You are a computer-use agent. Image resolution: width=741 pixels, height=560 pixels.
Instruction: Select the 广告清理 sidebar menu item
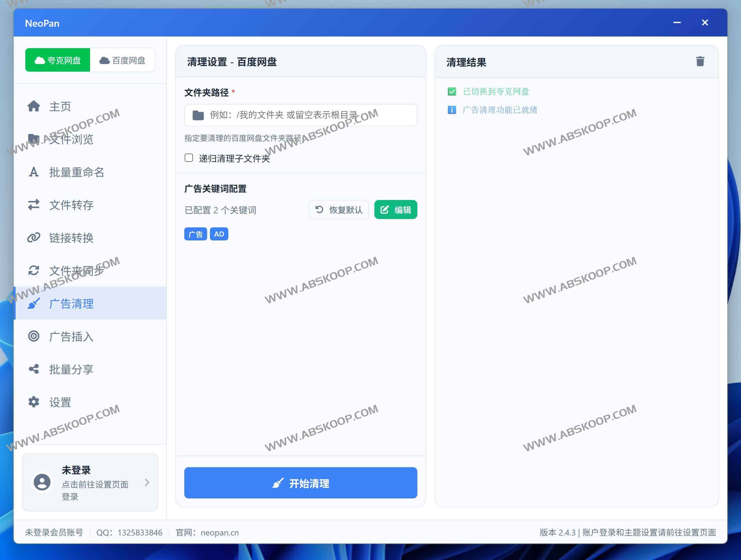tap(71, 304)
